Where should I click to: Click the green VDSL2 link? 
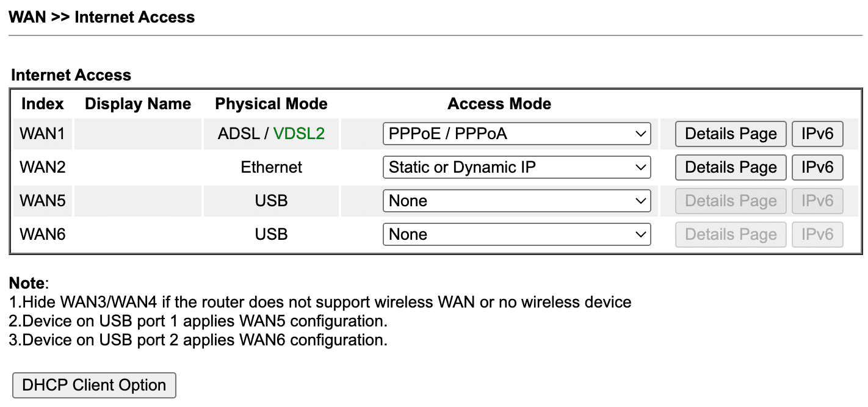click(x=299, y=134)
